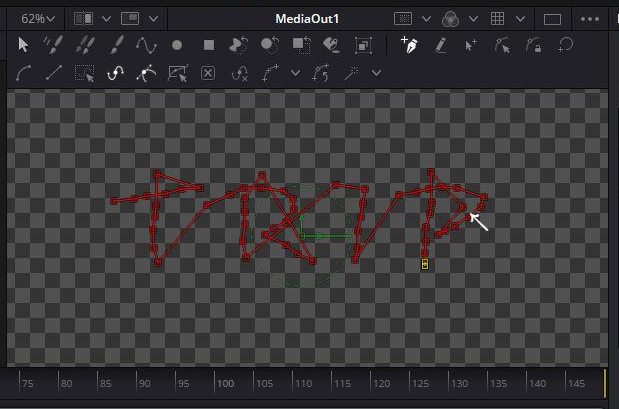Switch to the single viewer layout
Screen dimensions: 619x409
pyautogui.click(x=552, y=19)
